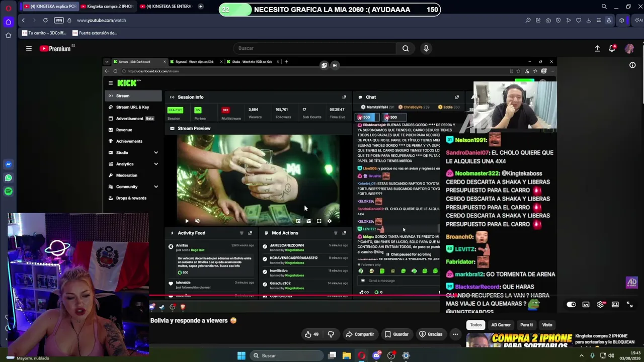Open the Opera AI assistant button
Viewport: 644px width, 362px height.
(x=639, y=20)
